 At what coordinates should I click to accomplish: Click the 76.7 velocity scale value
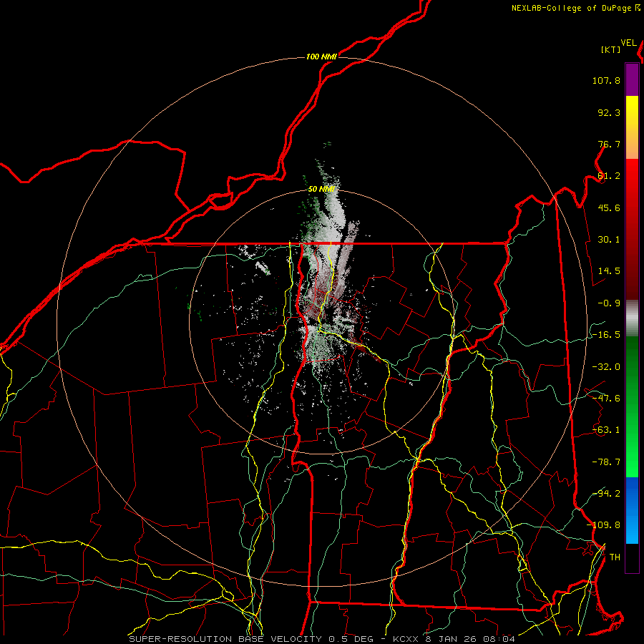[x=609, y=144]
